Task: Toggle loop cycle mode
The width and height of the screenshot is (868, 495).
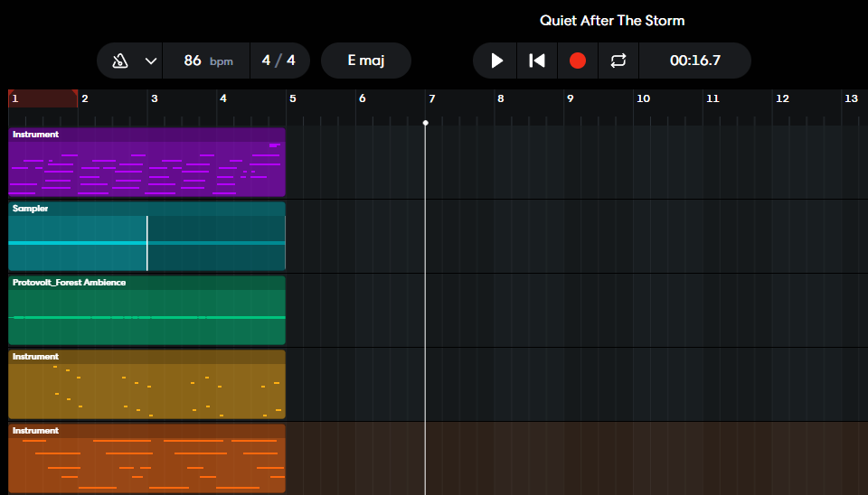Action: [x=618, y=61]
